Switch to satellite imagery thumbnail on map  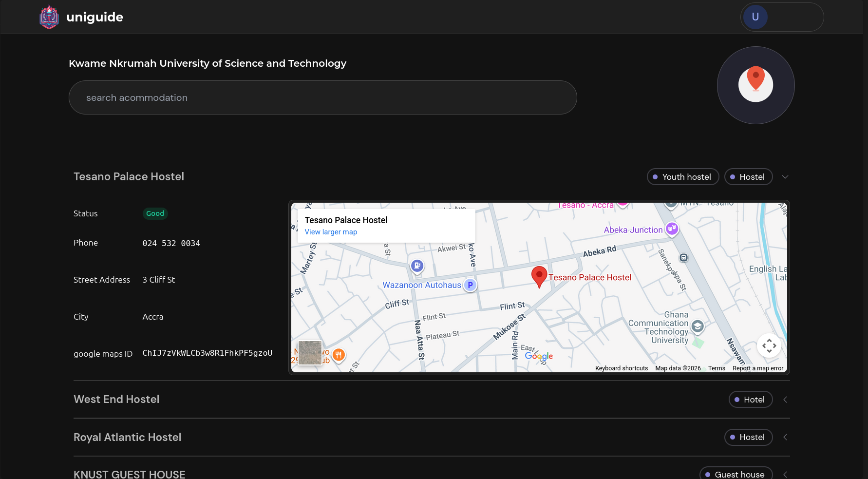310,353
